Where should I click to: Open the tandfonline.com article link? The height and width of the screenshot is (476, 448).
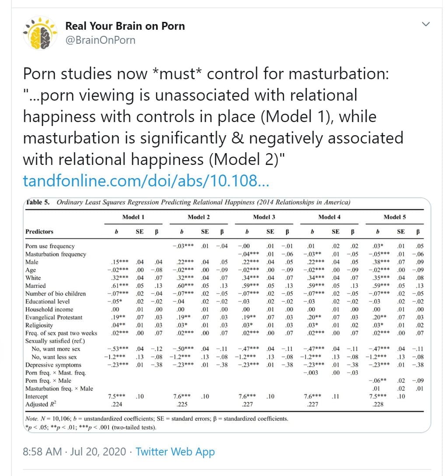pos(145,181)
